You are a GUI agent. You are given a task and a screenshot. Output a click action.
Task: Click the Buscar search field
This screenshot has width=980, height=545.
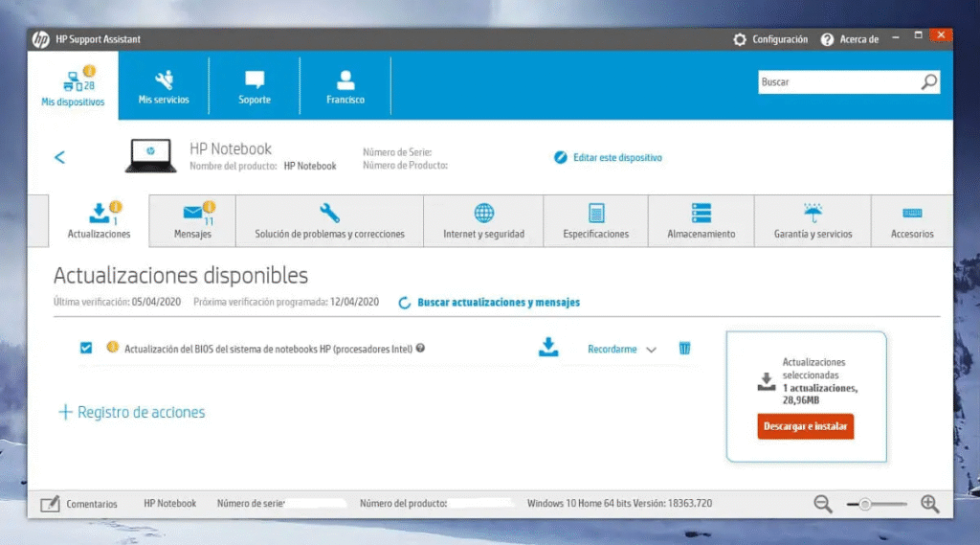pyautogui.click(x=837, y=82)
